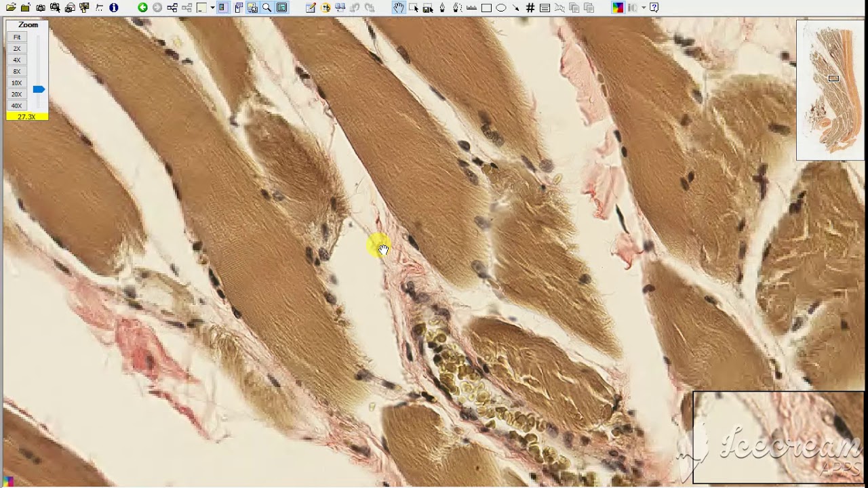Select the negative pen tool
868x488 pixels.
457,7
